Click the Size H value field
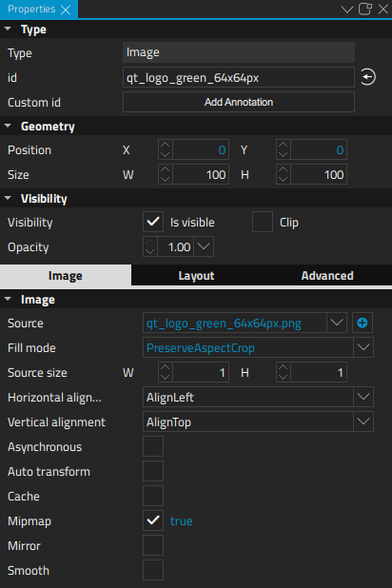Image resolution: width=392 pixels, height=588 pixels. pos(319,175)
